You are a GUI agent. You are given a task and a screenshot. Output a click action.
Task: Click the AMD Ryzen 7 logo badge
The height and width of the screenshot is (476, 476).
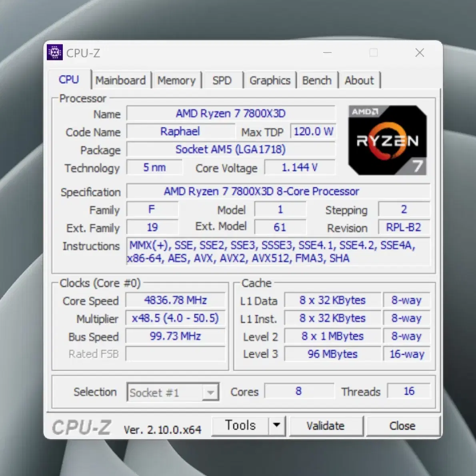tap(387, 140)
